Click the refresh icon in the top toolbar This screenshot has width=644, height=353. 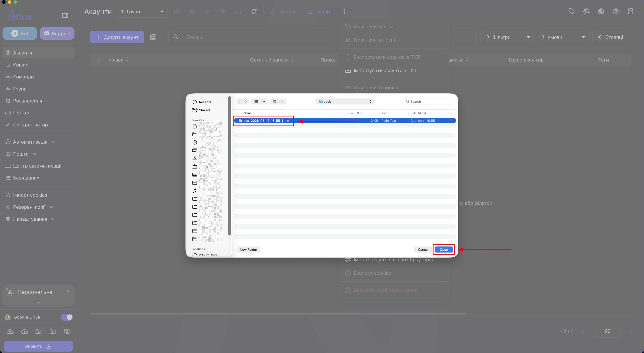coord(254,12)
